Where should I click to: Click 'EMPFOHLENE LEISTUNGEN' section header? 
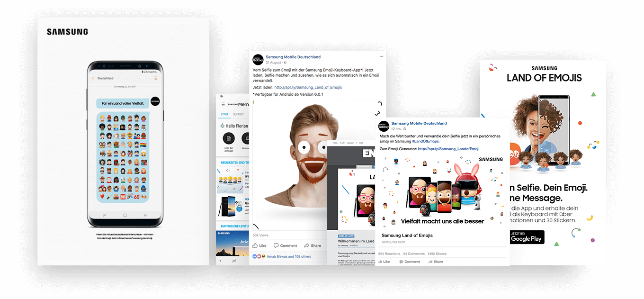coord(235,226)
